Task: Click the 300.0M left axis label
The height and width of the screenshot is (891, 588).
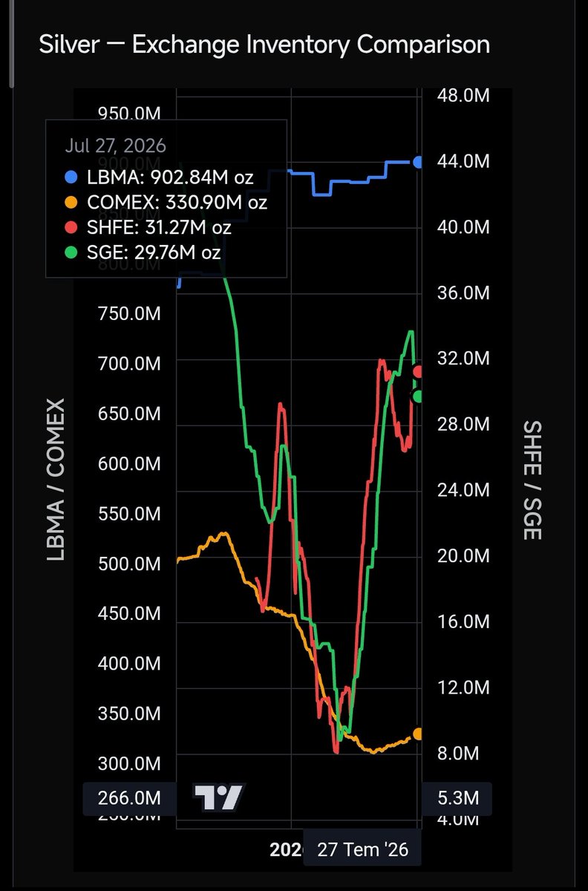Action: 129,763
